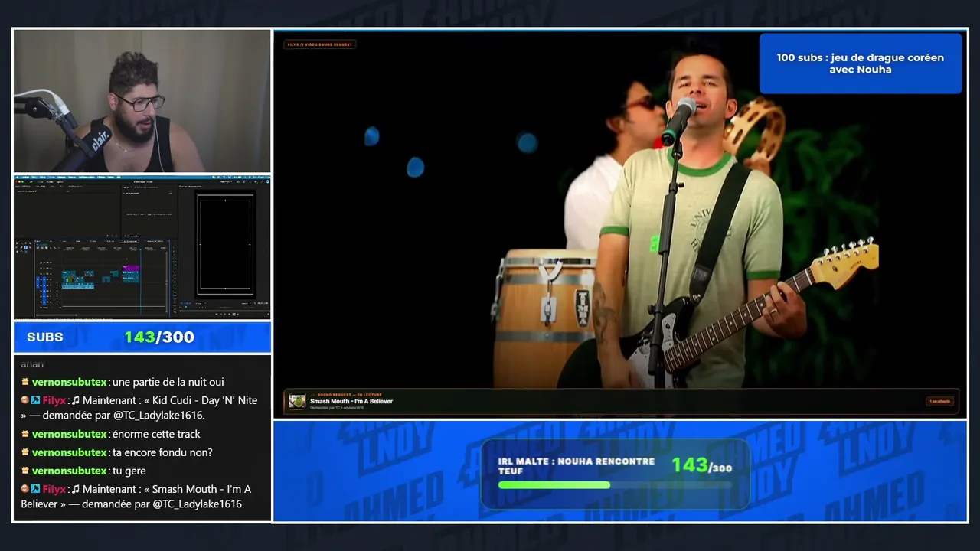
Task: Open the Premiere Pro screen-share preview
Action: coord(142,247)
